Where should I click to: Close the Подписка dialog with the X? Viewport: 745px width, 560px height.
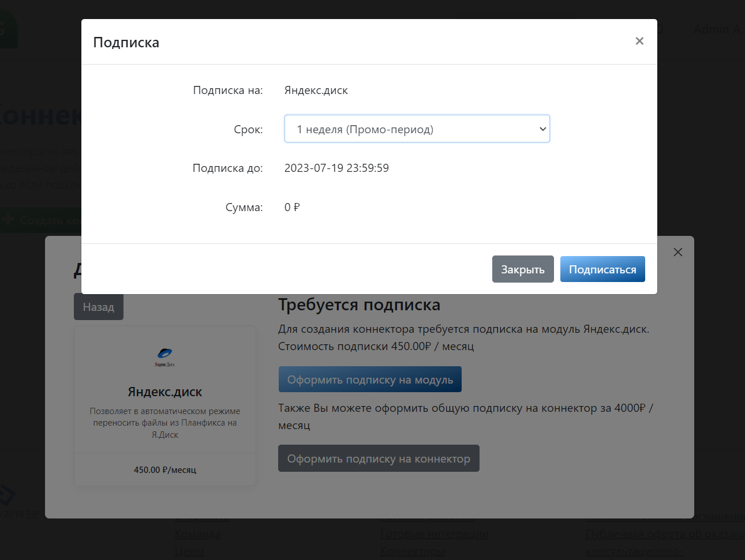click(x=639, y=41)
